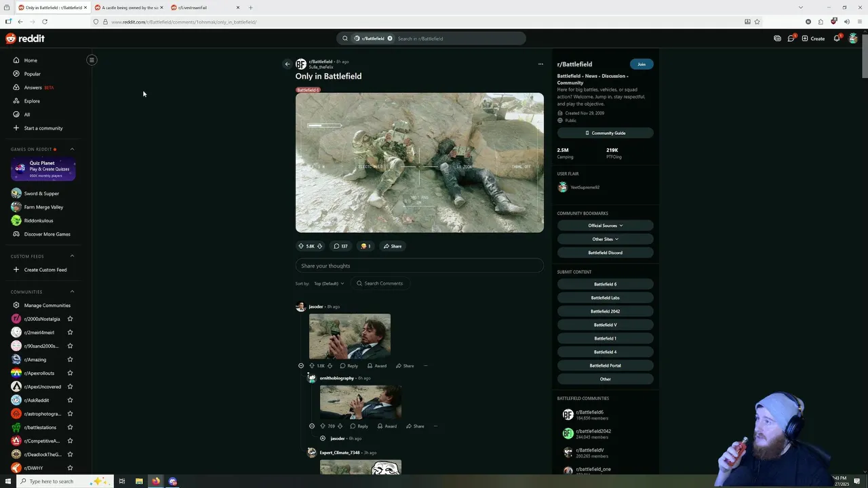Image resolution: width=868 pixels, height=488 pixels.
Task: Open the Battlefield post image thumbnail
Action: point(419,163)
